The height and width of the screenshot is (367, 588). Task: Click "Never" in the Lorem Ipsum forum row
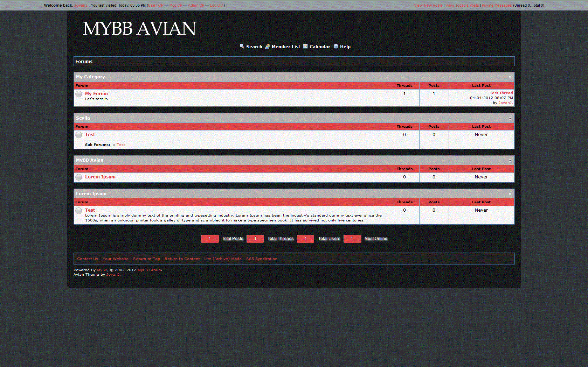pos(481,177)
